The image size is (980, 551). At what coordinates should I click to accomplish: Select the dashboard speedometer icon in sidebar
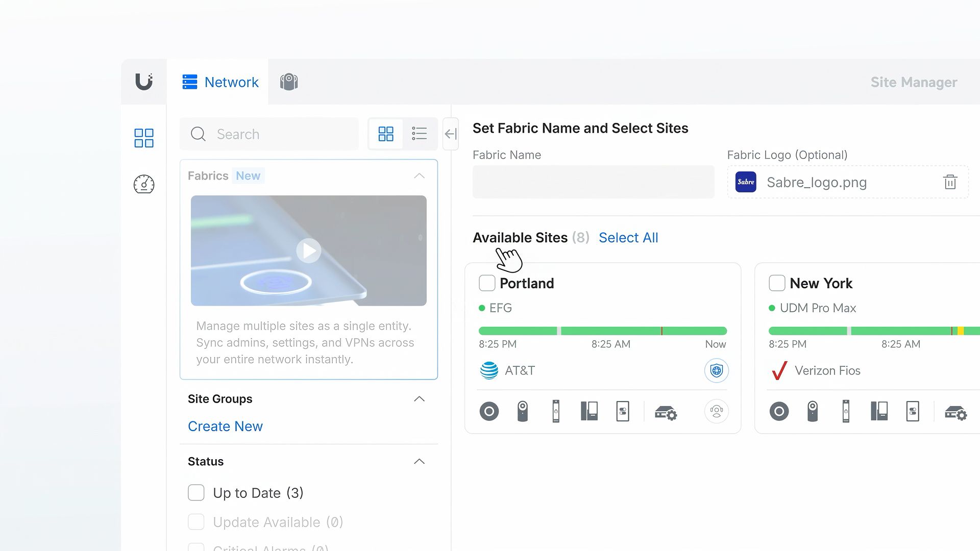click(x=143, y=185)
